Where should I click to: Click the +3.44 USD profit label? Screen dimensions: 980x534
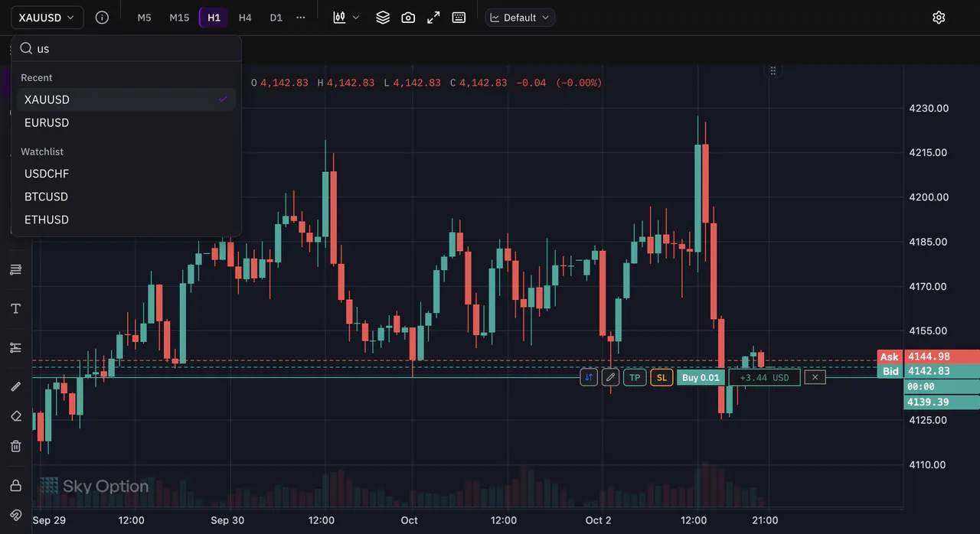[x=764, y=377]
